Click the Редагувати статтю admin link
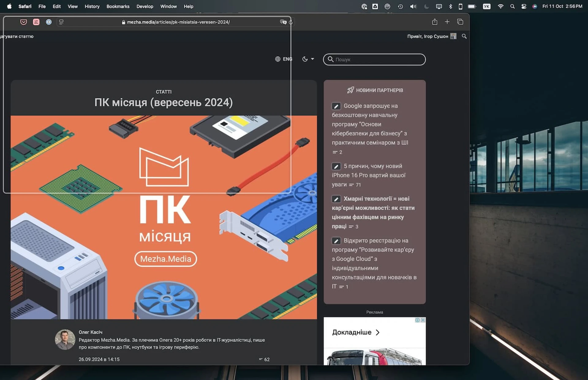The height and width of the screenshot is (380, 588). coord(17,36)
